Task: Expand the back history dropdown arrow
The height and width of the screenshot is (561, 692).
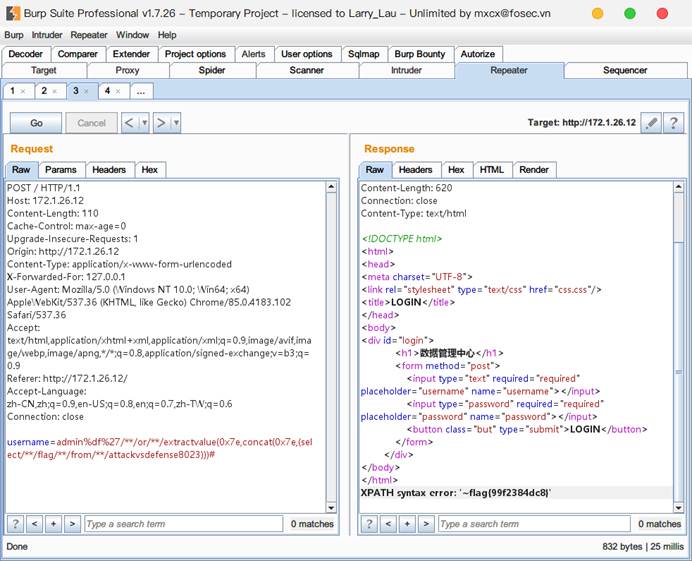Action: point(144,123)
